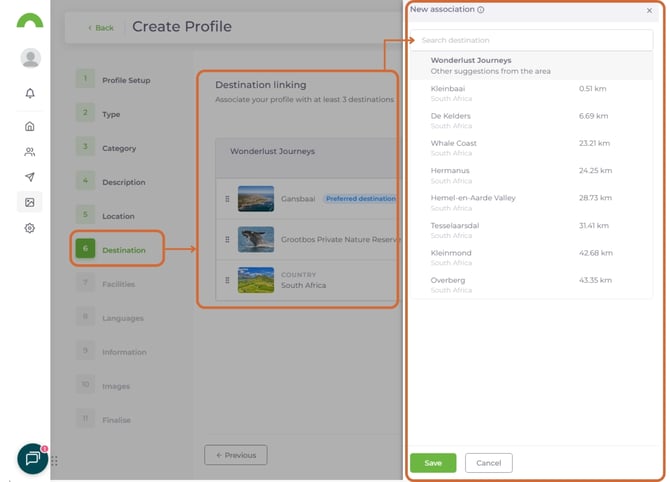Click the Search destination field

point(534,40)
